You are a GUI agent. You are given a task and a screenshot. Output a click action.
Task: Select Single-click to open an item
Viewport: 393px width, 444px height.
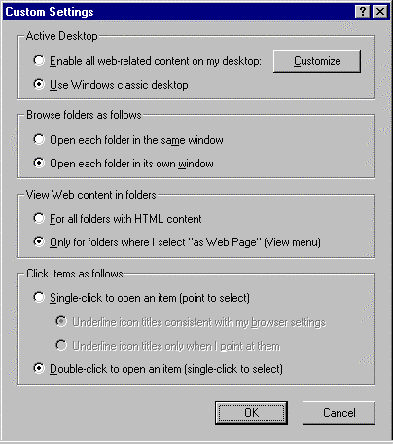point(39,297)
